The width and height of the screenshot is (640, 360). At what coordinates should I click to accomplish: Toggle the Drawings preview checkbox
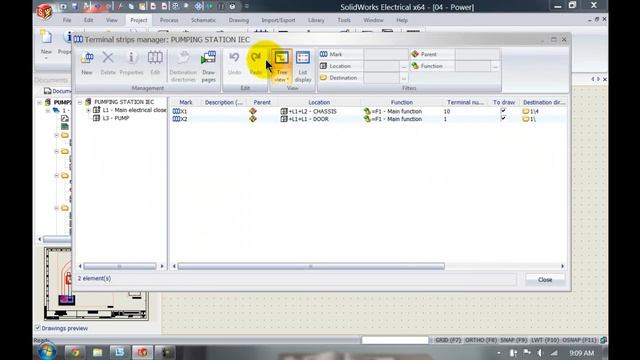[38, 328]
